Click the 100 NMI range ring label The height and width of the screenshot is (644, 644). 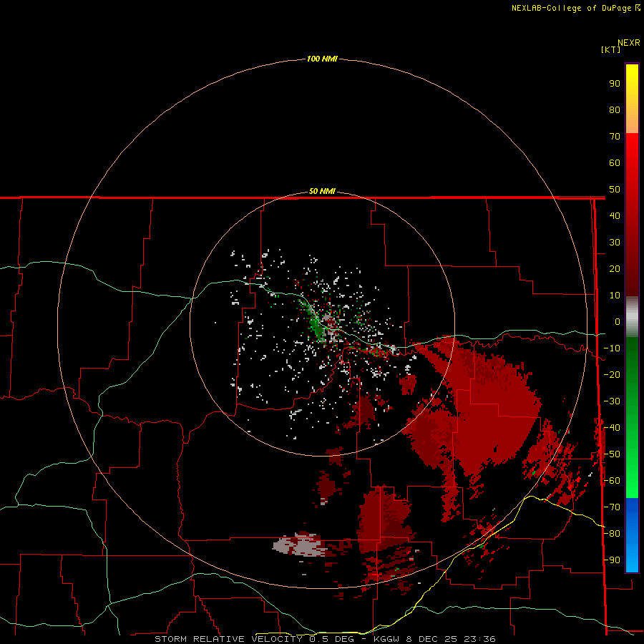pos(322,59)
